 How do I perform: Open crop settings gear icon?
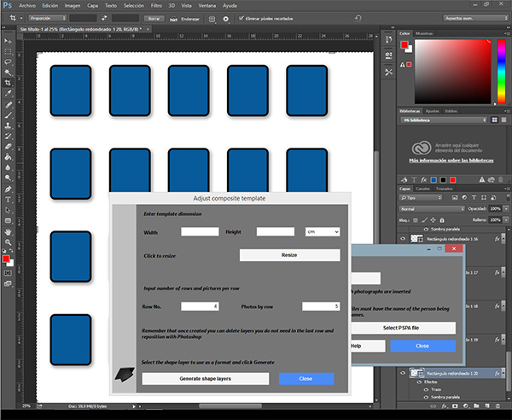click(x=225, y=19)
